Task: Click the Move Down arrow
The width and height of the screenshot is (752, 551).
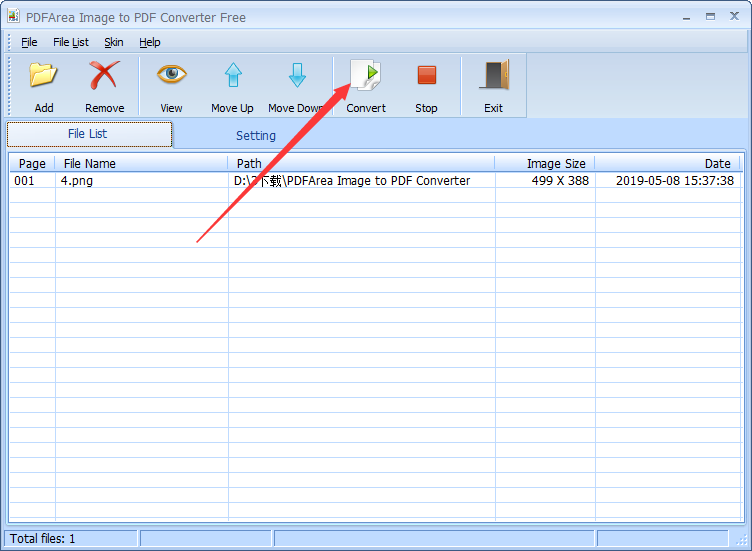Action: 297,75
